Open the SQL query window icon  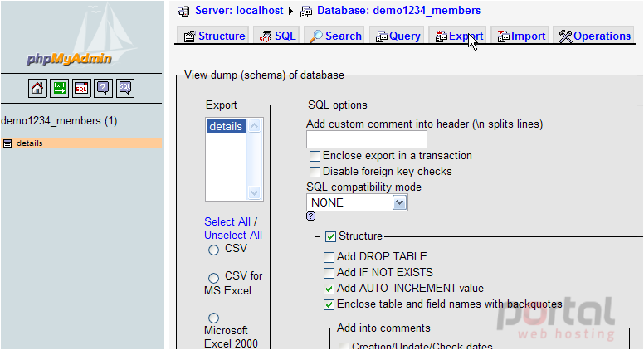pos(81,88)
